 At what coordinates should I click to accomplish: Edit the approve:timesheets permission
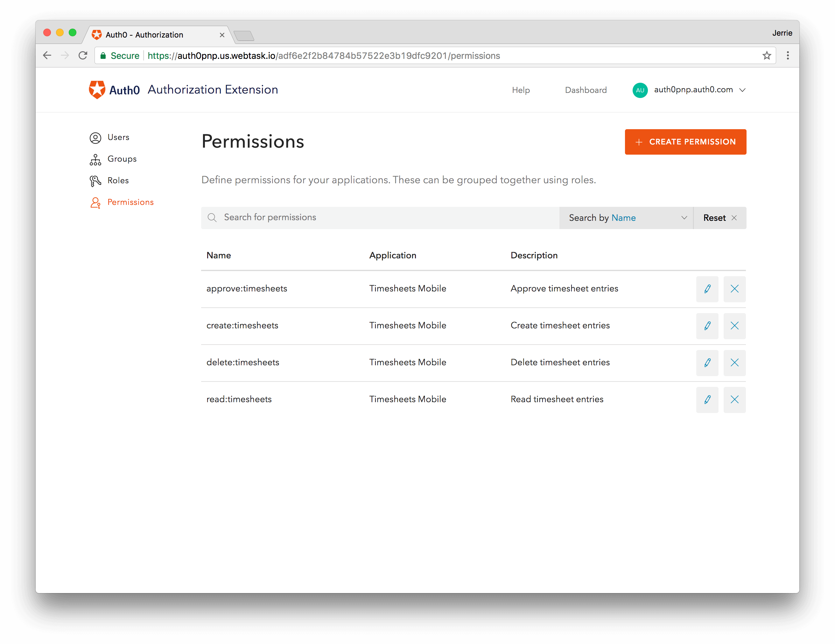click(x=707, y=289)
